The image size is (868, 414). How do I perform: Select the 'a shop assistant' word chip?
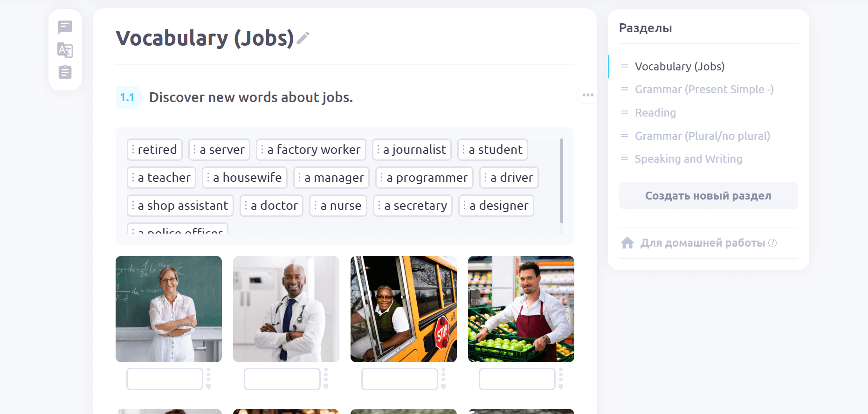click(180, 206)
